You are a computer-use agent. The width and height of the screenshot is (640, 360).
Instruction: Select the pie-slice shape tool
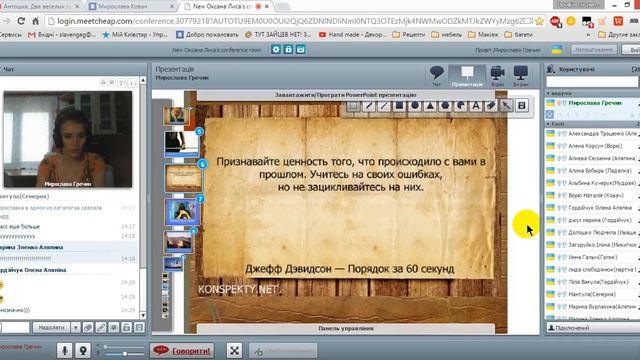(x=460, y=106)
